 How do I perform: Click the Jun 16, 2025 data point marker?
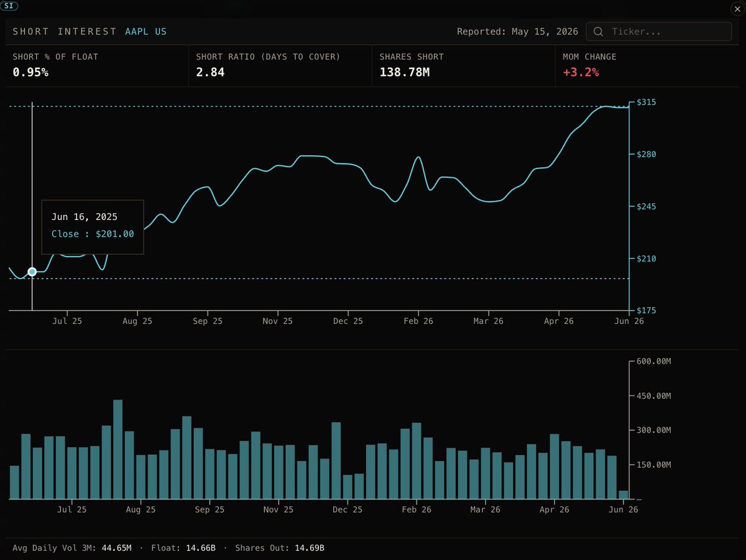pyautogui.click(x=32, y=272)
